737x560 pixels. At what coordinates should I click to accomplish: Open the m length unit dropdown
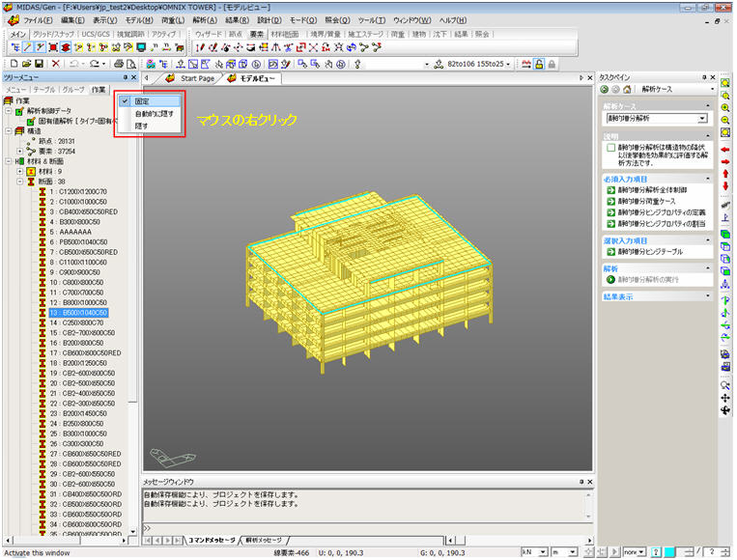(572, 552)
